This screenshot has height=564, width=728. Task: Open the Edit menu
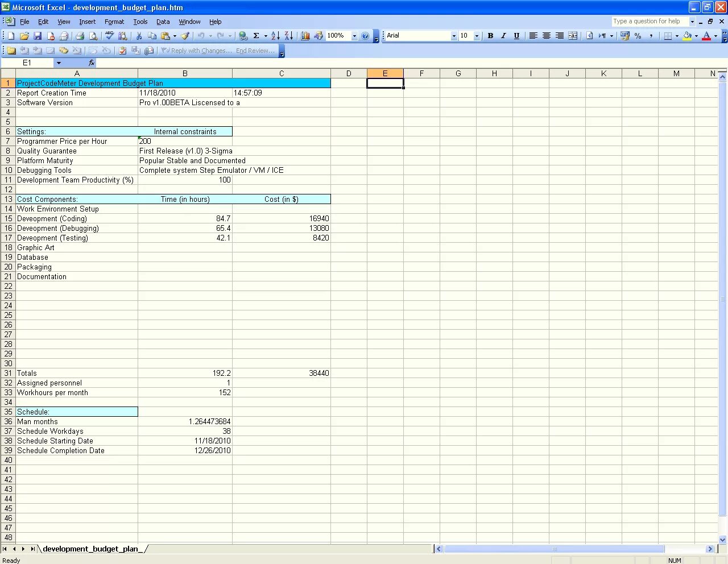click(43, 22)
